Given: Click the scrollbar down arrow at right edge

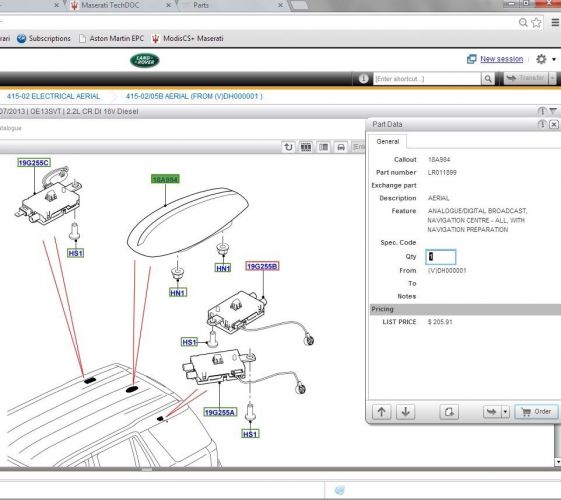Looking at the screenshot, I should point(558,462).
